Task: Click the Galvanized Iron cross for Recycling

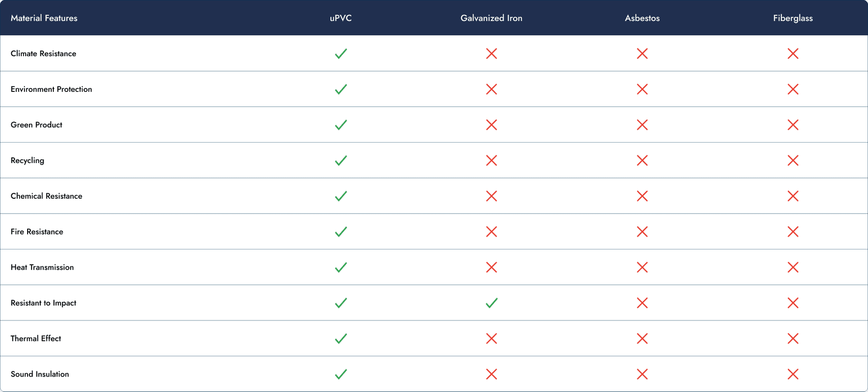Action: tap(491, 160)
